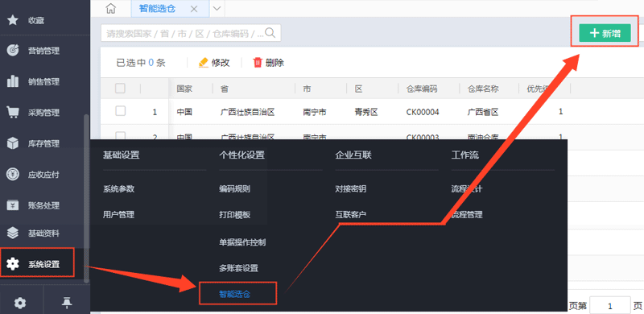Open 账务处理 sidebar icon
Viewport: 644px width, 314px height.
tap(13, 205)
